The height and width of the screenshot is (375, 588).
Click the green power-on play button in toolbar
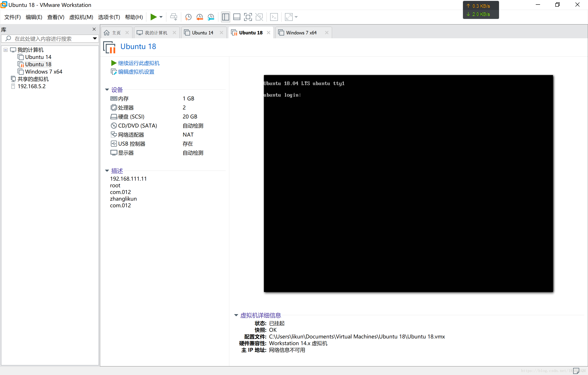point(153,17)
